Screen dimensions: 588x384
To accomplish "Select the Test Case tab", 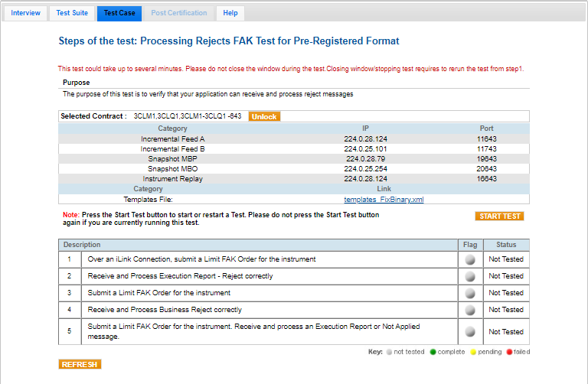I will (x=119, y=13).
